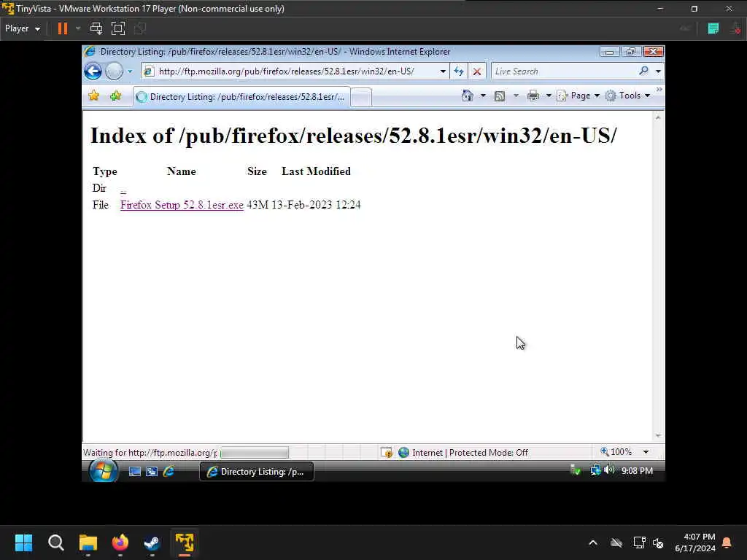Open Windows 11 taskbar Search
Image resolution: width=747 pixels, height=560 pixels.
pyautogui.click(x=55, y=542)
